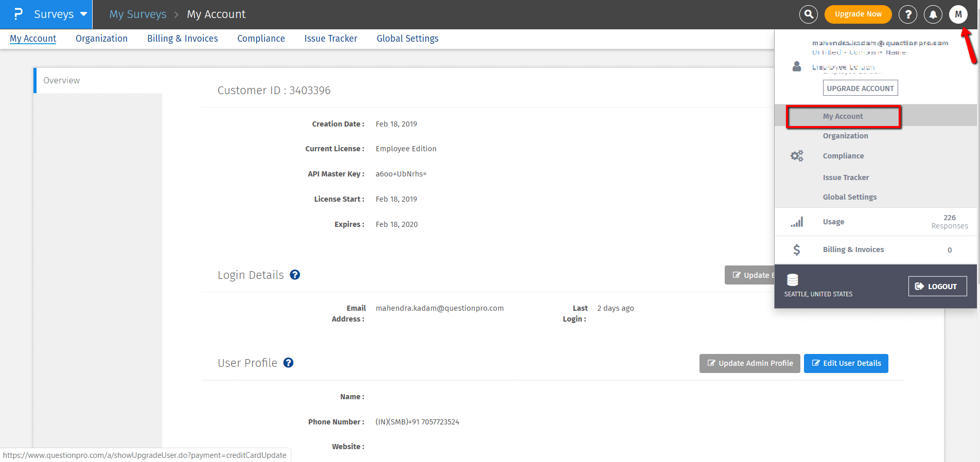980x462 pixels.
Task: Click the M user avatar icon
Action: (958, 14)
